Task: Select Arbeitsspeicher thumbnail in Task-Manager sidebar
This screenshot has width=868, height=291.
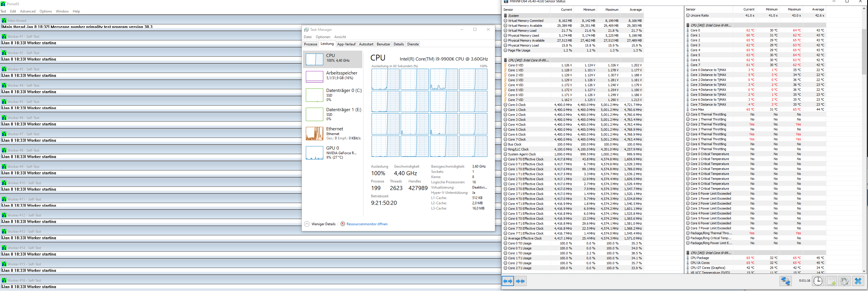Action: pos(314,77)
